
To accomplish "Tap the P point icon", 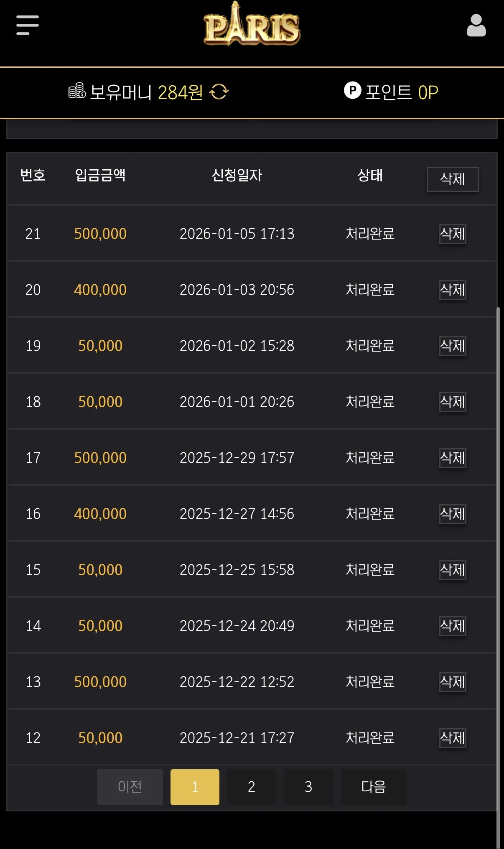I will (352, 90).
